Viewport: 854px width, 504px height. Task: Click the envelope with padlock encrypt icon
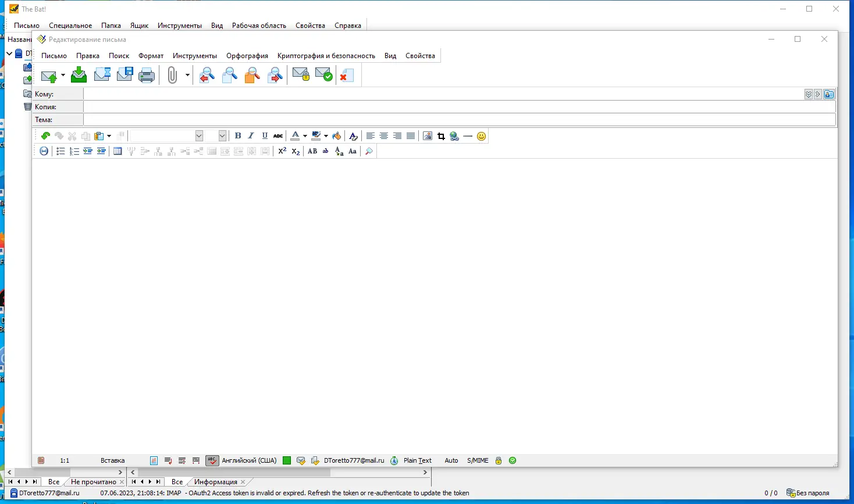click(301, 75)
